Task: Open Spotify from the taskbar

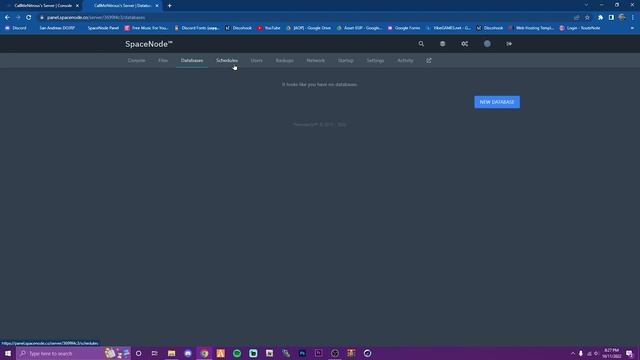Action: [x=237, y=353]
